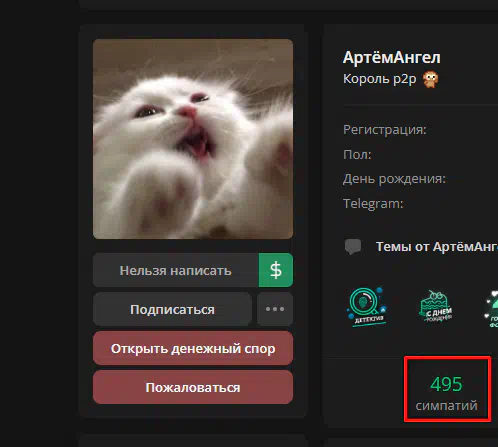Screen dimensions: 498x447
Task: Click the Подписаться button
Action: click(x=172, y=309)
